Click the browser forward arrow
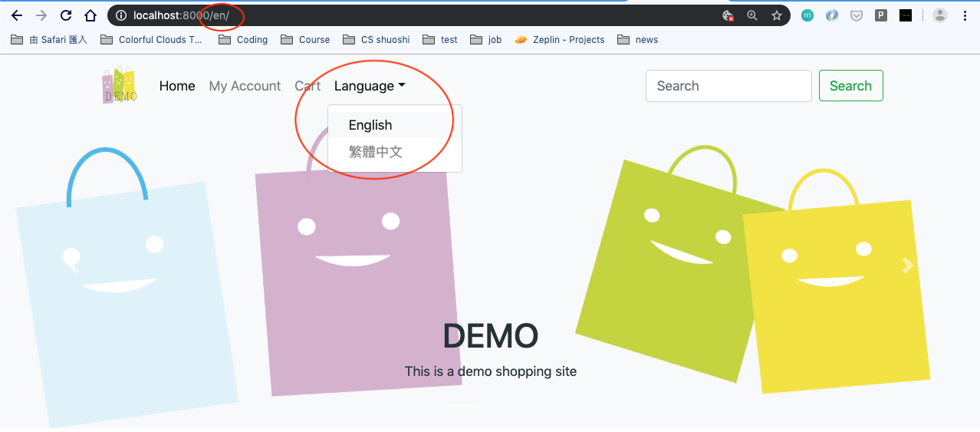This screenshot has width=980, height=432. point(41,15)
